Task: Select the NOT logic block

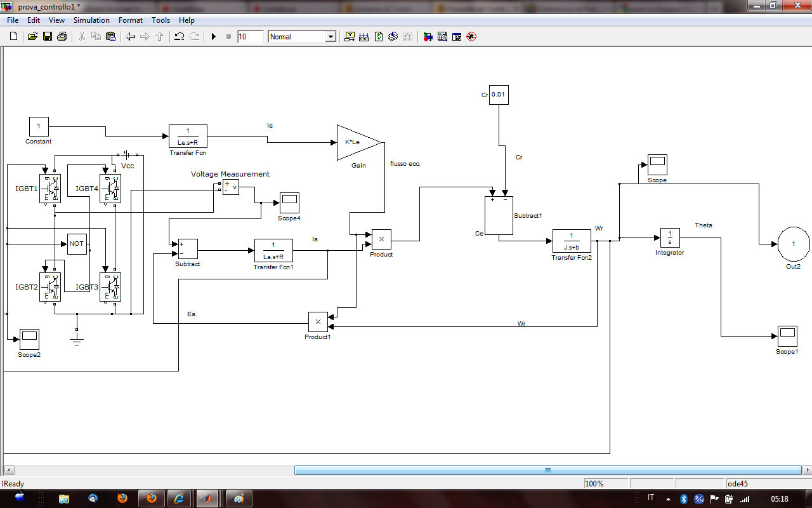Action: pyautogui.click(x=77, y=244)
